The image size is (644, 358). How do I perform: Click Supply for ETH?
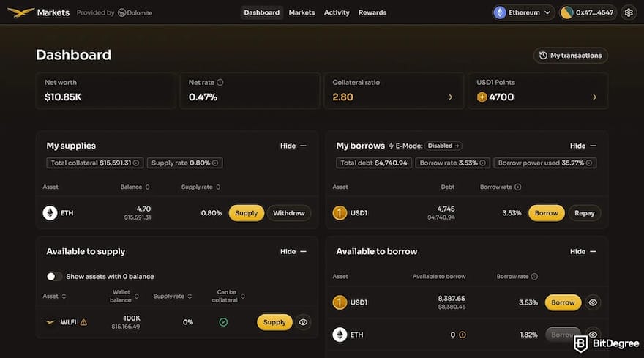(x=247, y=213)
